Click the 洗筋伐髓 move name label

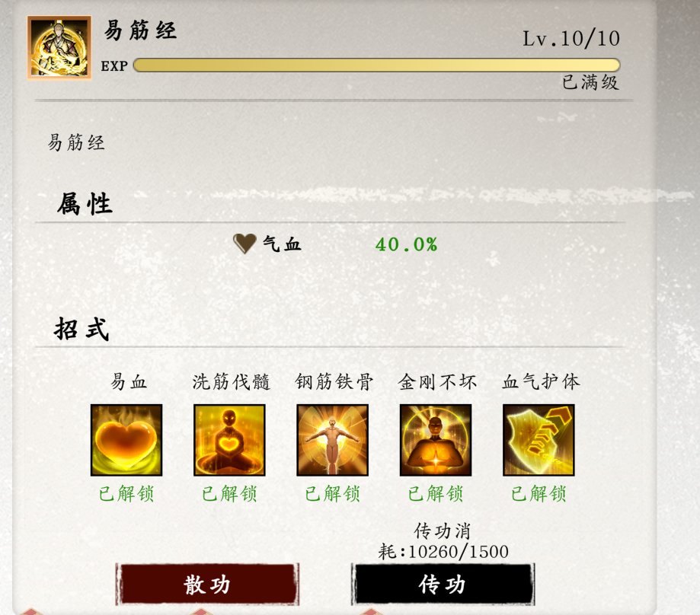click(232, 382)
